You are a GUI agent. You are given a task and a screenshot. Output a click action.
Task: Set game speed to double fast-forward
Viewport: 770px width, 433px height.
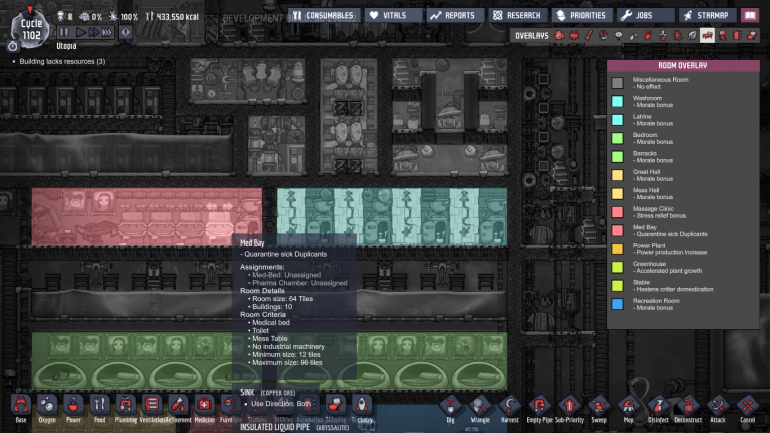[x=94, y=33]
